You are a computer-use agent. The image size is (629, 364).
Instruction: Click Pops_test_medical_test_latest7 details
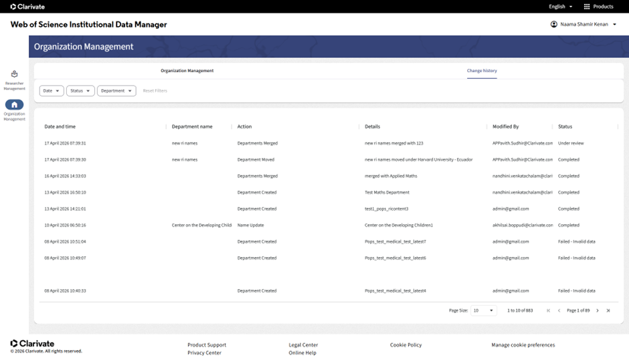pos(395,242)
